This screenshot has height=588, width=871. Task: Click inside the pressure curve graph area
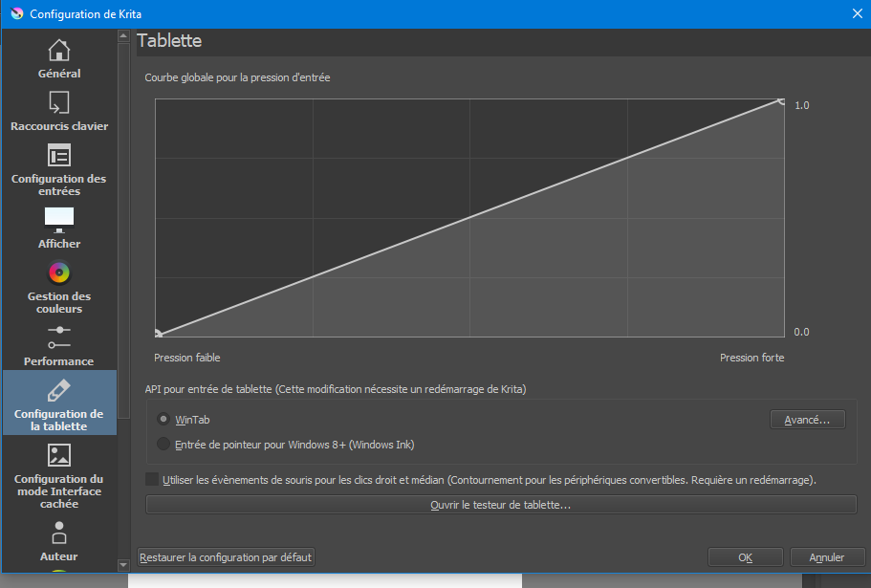tap(470, 218)
